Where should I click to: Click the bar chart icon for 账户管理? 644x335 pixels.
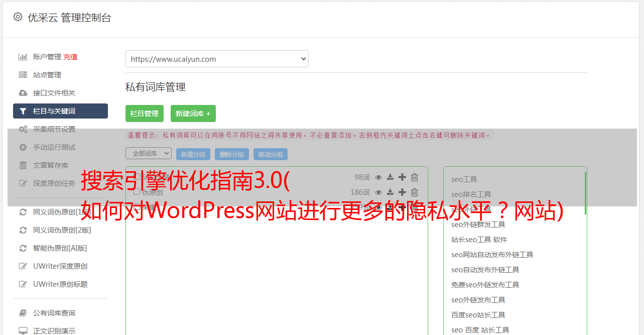(23, 57)
